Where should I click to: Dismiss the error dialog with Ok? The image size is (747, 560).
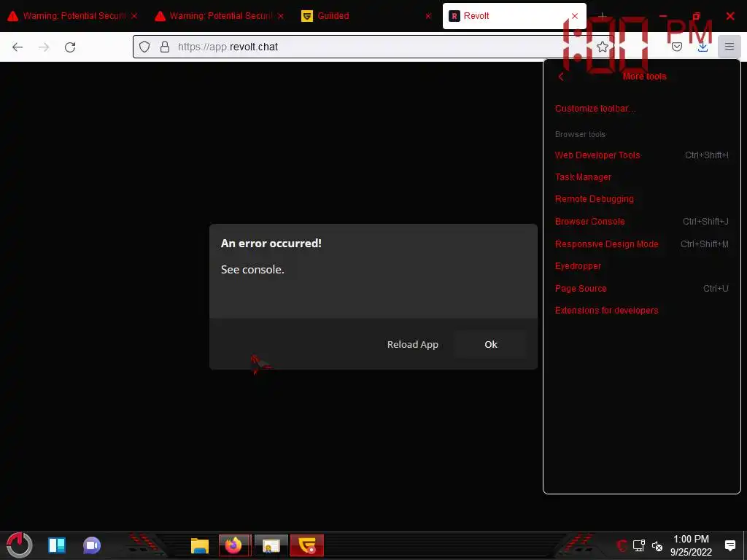tap(491, 344)
